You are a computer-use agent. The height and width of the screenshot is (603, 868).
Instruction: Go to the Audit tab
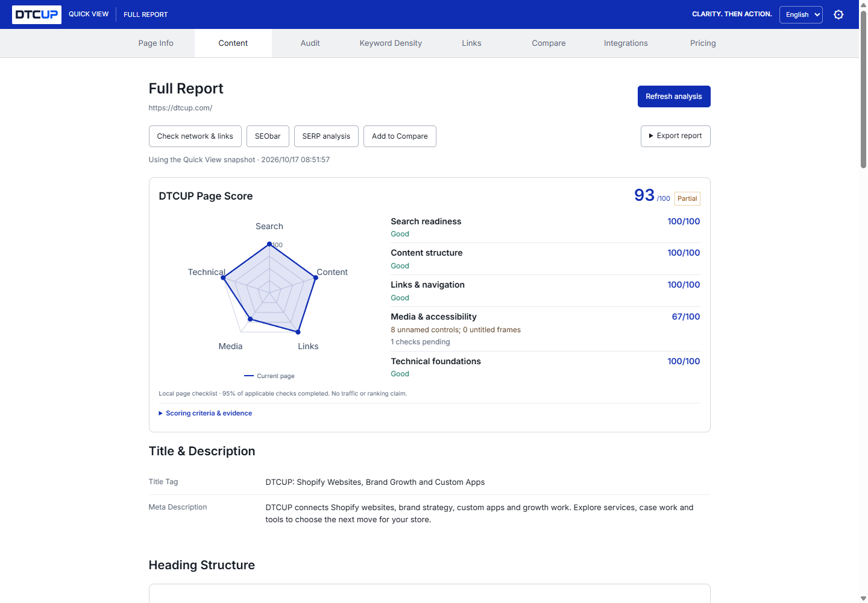(310, 43)
